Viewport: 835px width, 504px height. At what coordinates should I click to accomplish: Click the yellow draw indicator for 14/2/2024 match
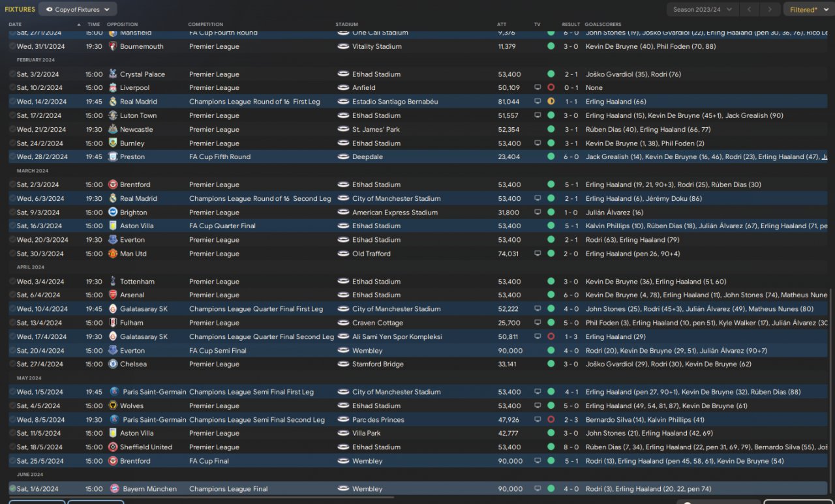pos(551,102)
